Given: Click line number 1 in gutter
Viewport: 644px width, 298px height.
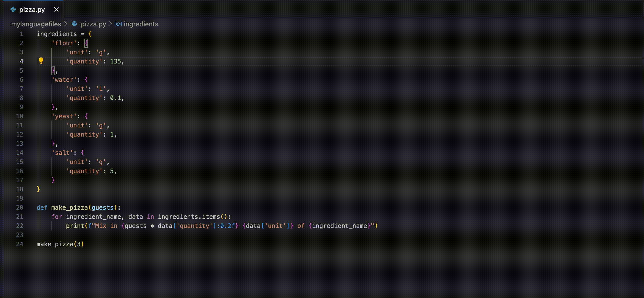Looking at the screenshot, I should (21, 34).
